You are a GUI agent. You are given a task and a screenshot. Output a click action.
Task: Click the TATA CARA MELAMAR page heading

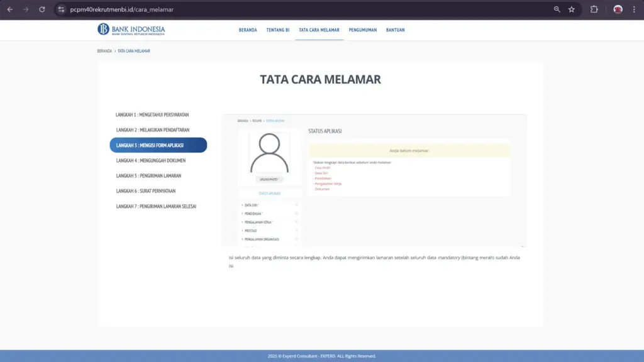320,79
